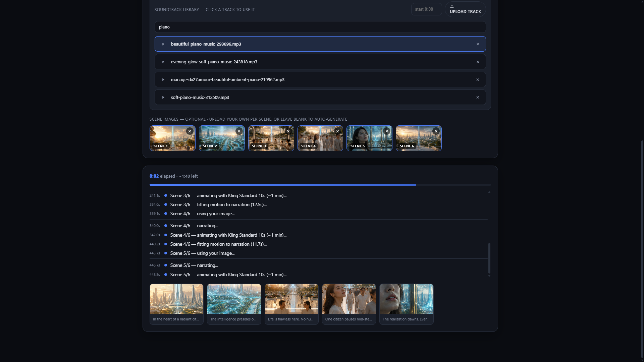
Task: Click log line 'Scene 3/6 — animating with Kling Standard'
Action: [x=228, y=195]
